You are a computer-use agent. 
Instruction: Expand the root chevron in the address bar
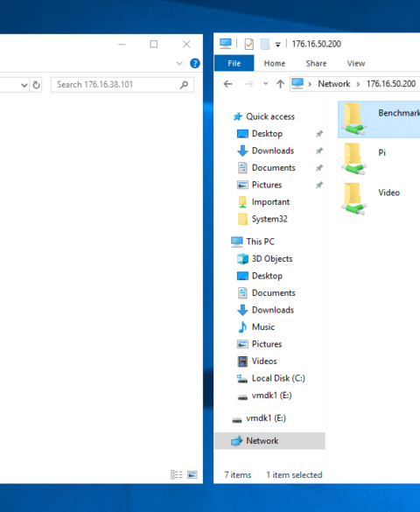[x=310, y=84]
